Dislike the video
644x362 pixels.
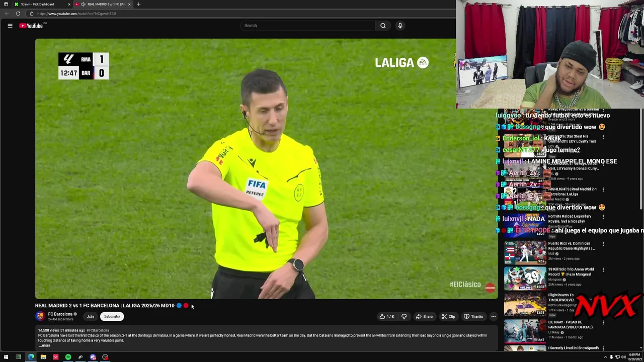404,317
